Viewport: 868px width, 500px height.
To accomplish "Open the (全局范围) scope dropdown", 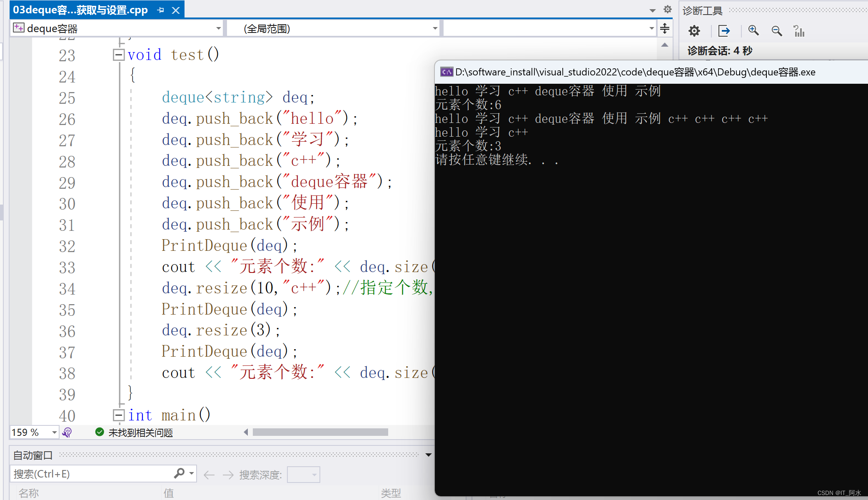I will tap(435, 28).
